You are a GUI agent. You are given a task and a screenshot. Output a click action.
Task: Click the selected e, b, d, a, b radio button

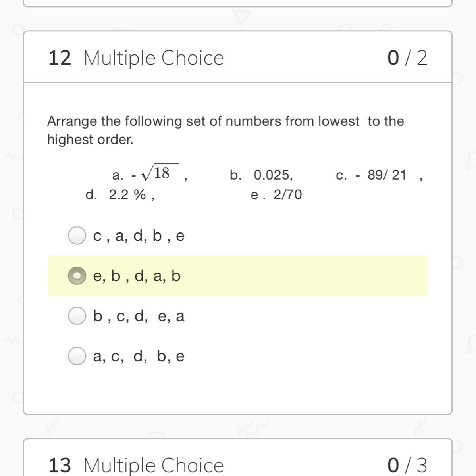click(x=77, y=276)
